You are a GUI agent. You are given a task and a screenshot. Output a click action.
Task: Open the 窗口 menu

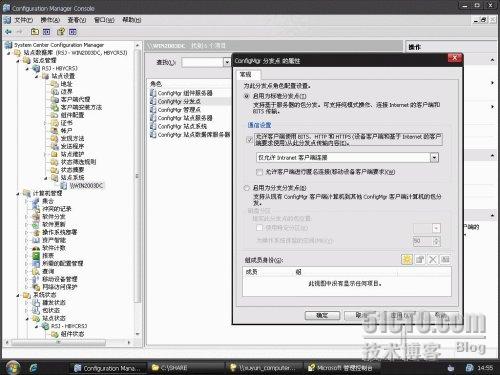pyautogui.click(x=104, y=20)
